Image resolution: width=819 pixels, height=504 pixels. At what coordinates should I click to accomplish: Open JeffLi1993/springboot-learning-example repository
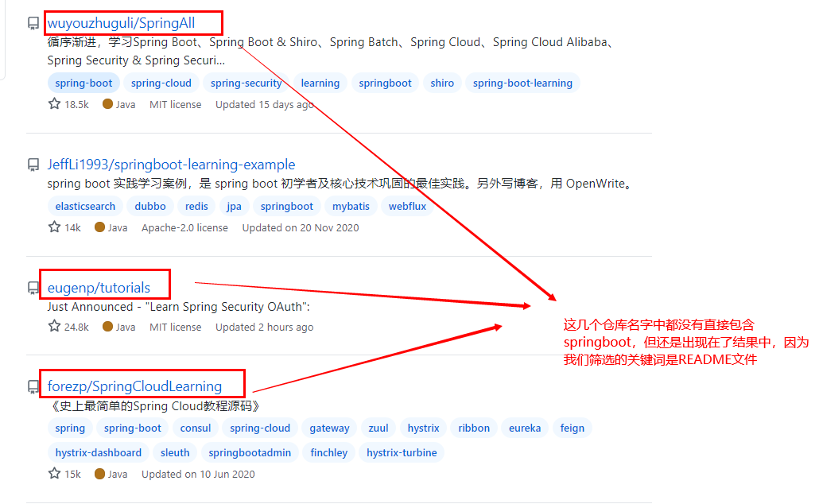tap(171, 165)
